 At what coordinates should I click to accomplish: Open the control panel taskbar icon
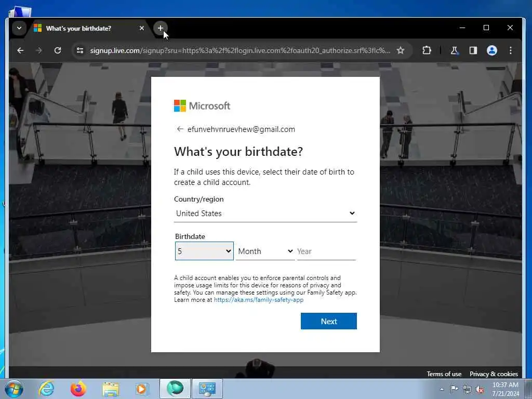pos(207,389)
